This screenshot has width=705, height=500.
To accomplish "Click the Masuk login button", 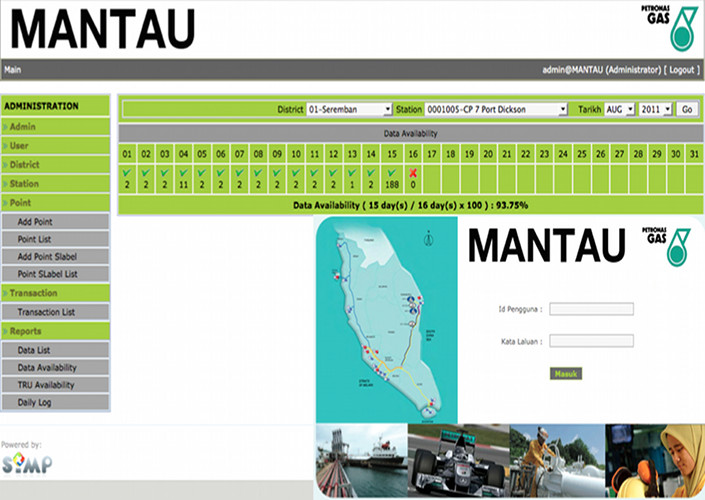I will tap(566, 374).
